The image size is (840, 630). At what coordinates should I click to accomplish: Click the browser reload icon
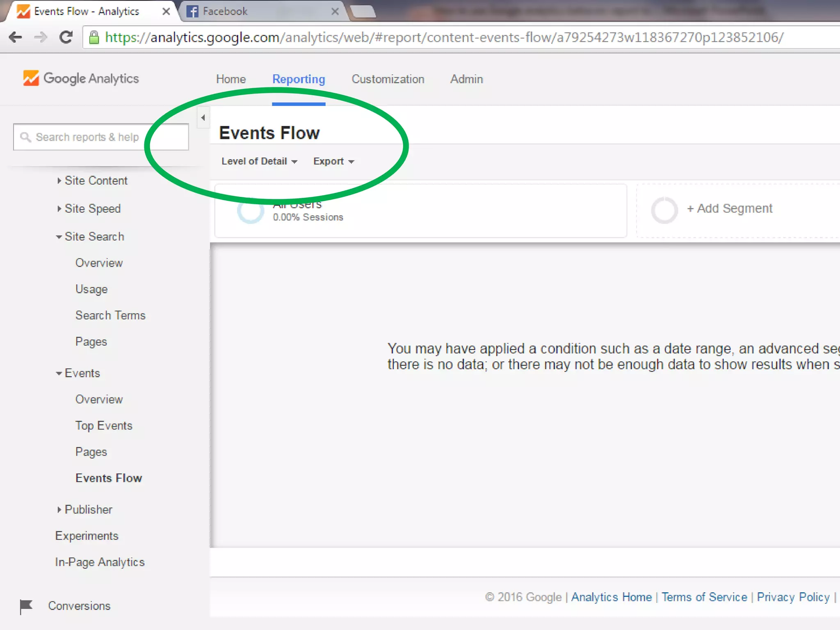pyautogui.click(x=66, y=37)
